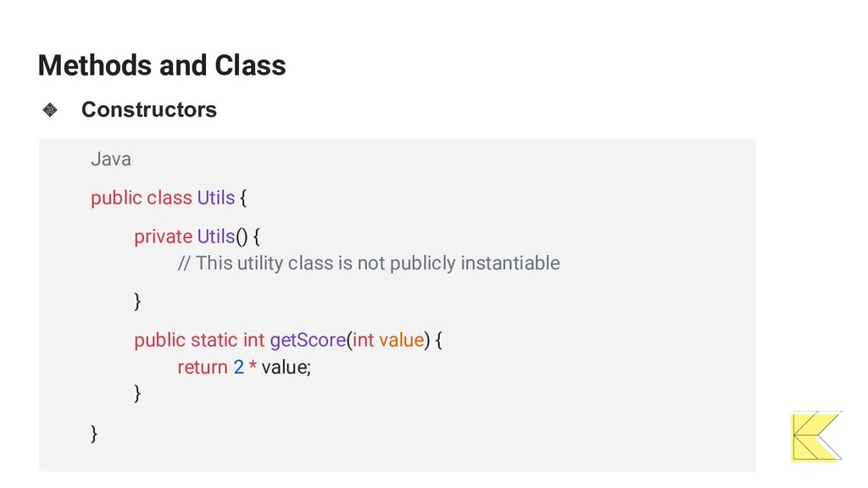868x488 pixels.
Task: Click the blue number 2 literal
Action: [x=238, y=367]
